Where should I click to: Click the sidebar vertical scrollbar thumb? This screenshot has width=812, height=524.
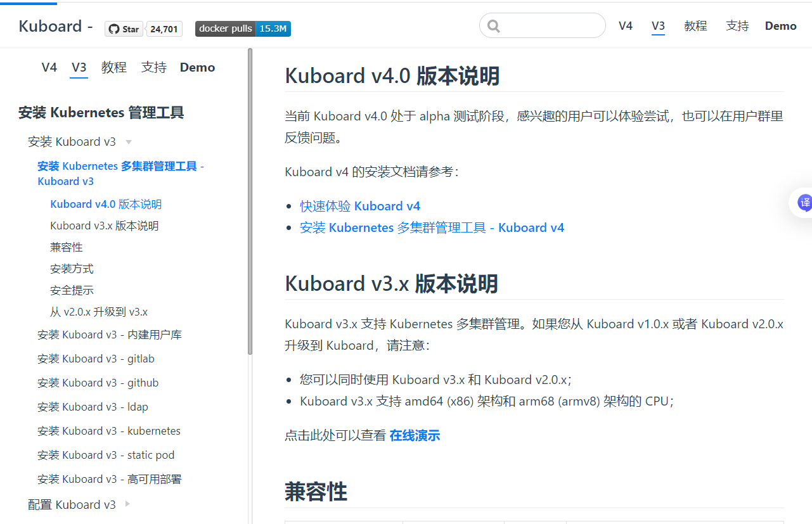[x=250, y=201]
